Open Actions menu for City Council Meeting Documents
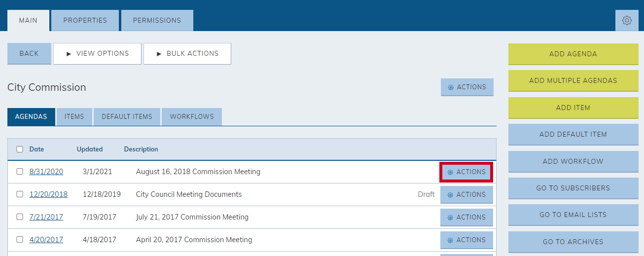 466,195
